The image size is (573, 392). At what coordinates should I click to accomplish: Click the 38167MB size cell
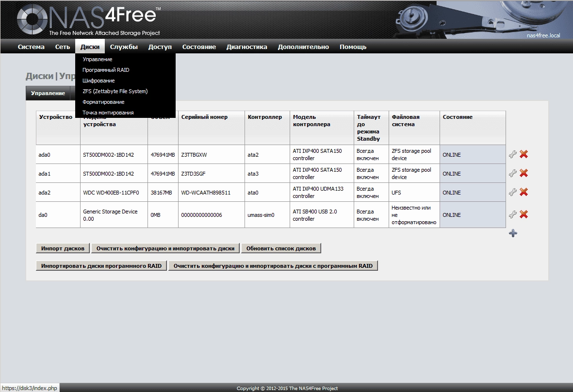[163, 193]
